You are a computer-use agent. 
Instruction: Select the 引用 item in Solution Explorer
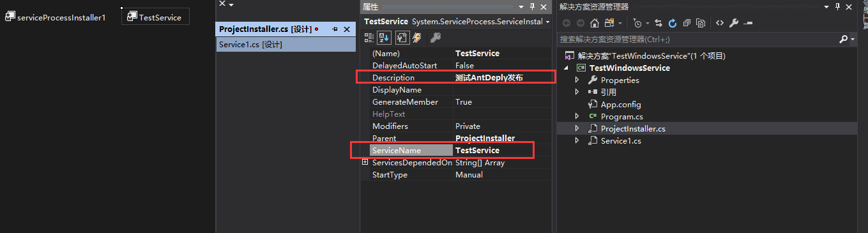(x=602, y=92)
